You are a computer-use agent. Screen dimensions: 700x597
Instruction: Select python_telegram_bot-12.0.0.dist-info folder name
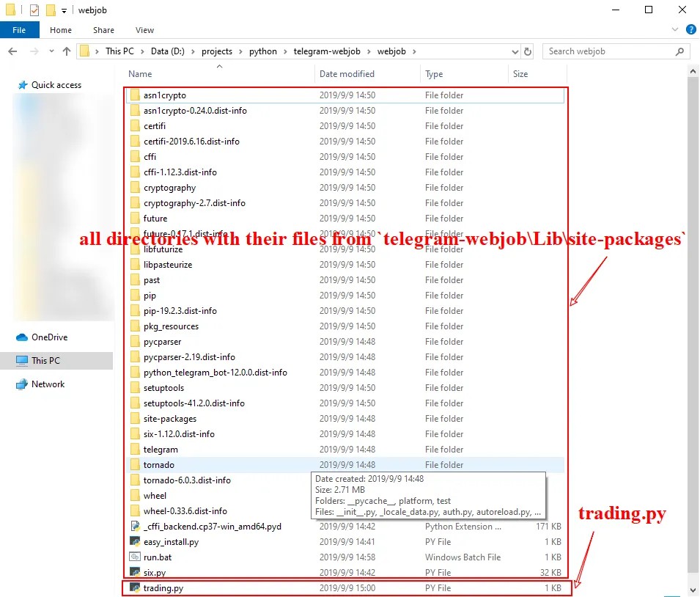click(215, 373)
